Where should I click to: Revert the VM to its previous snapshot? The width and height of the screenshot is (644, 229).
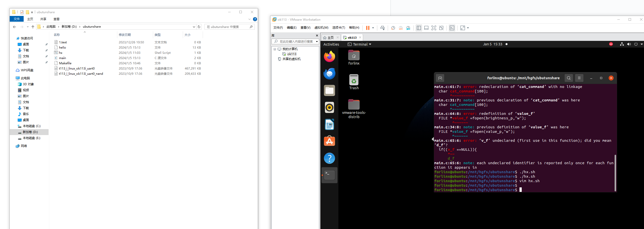[x=401, y=28]
